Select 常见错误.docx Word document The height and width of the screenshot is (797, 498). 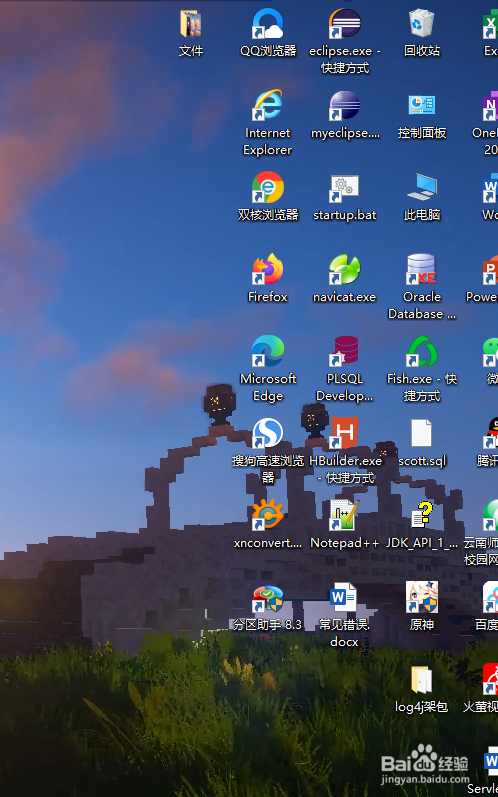click(x=344, y=597)
